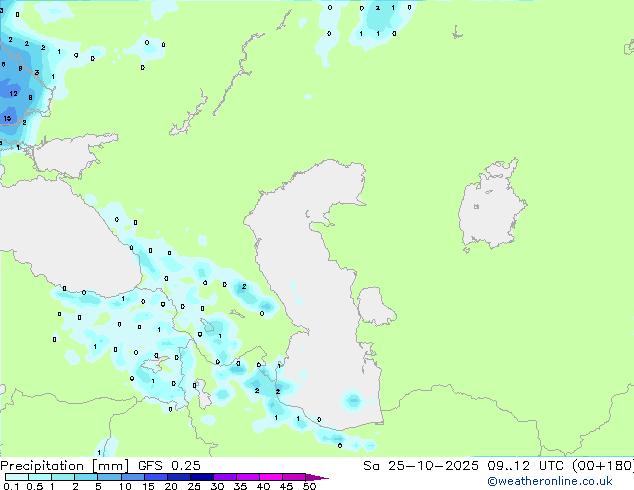
Task: Pick the darkest navy swatch between 25 and 30
Action: [x=202, y=477]
